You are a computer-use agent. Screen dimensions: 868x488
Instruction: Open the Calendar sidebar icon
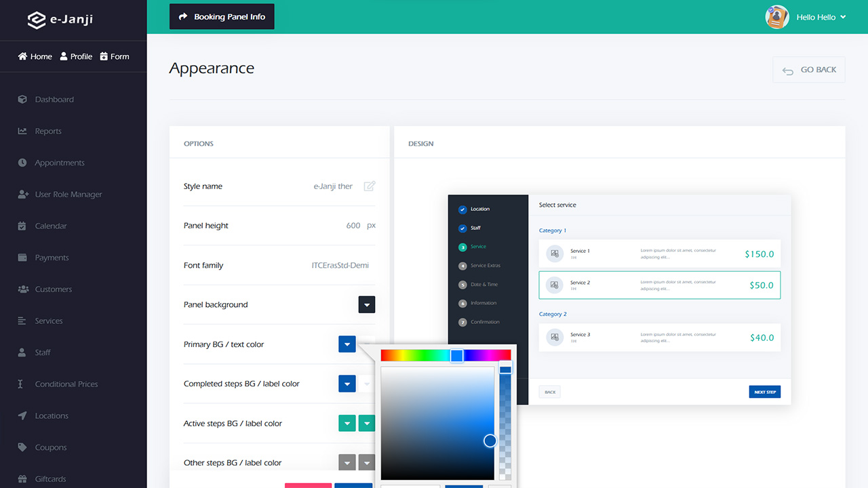(22, 226)
